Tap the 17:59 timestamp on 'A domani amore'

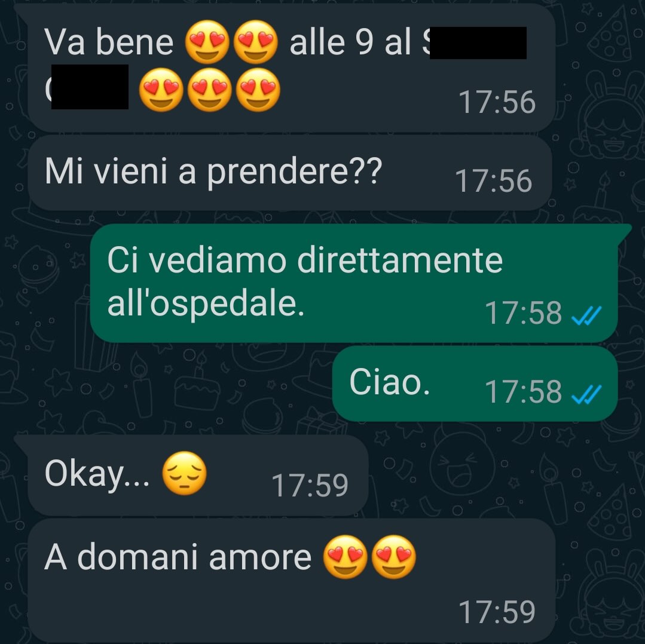tap(497, 612)
